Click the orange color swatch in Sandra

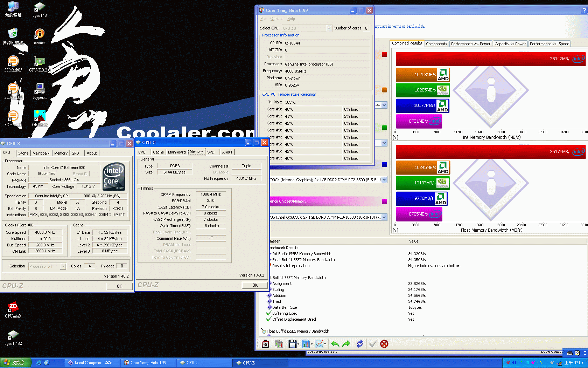click(384, 90)
